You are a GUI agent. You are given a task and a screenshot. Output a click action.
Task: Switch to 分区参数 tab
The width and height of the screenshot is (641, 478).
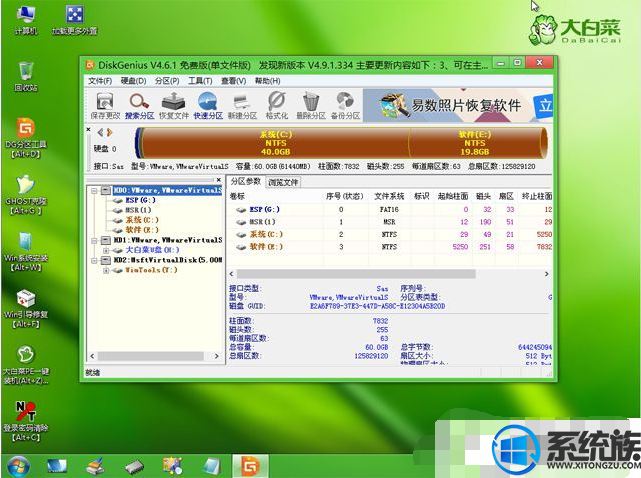click(245, 182)
